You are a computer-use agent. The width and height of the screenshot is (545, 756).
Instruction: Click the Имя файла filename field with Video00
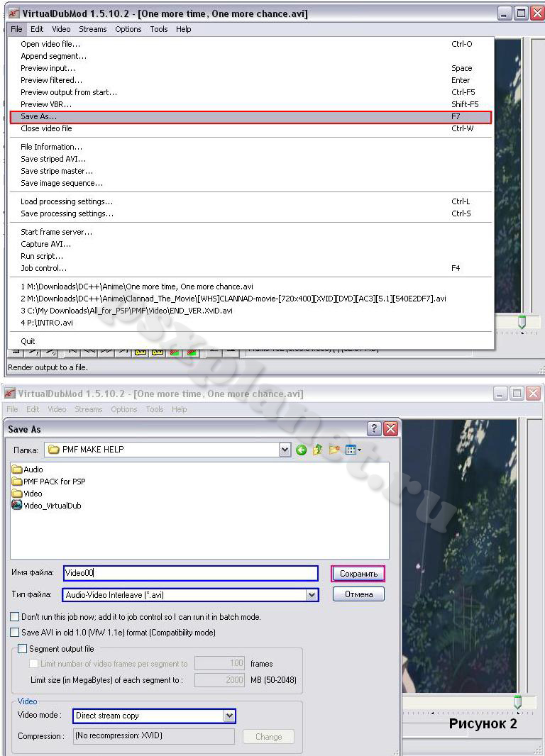[x=190, y=573]
